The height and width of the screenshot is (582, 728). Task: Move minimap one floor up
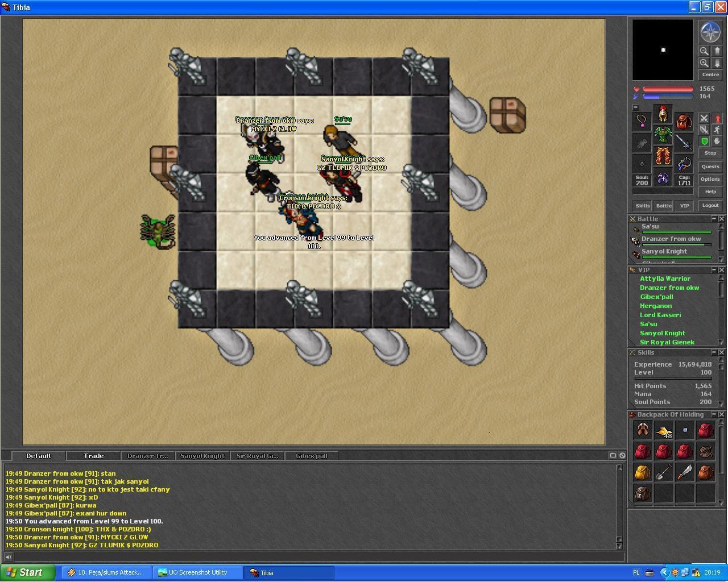(x=717, y=51)
